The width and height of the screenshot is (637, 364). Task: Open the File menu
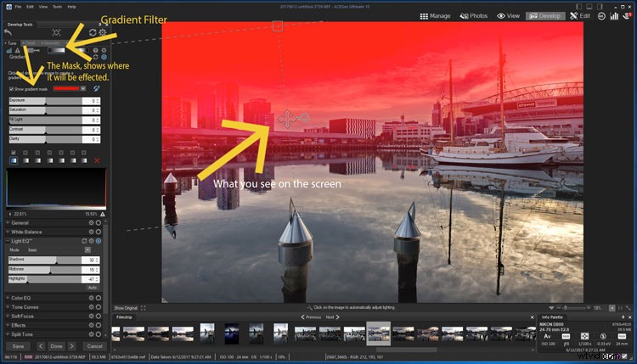click(19, 7)
